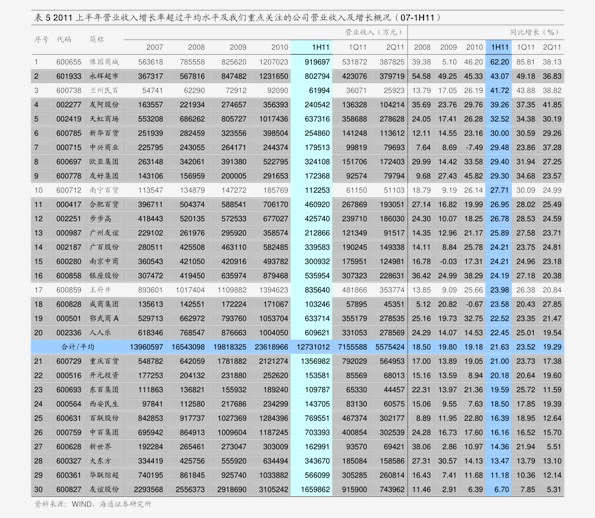Select the lowest growth figure 6.70
The height and width of the screenshot is (518, 595).
[x=501, y=490]
